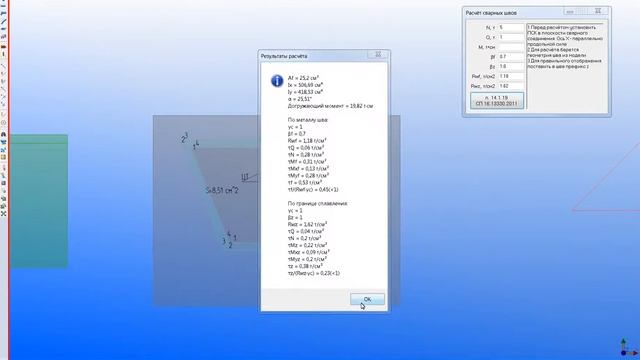Close the Результаты расчёта dialog
This screenshot has height=360, width=640.
point(378,55)
